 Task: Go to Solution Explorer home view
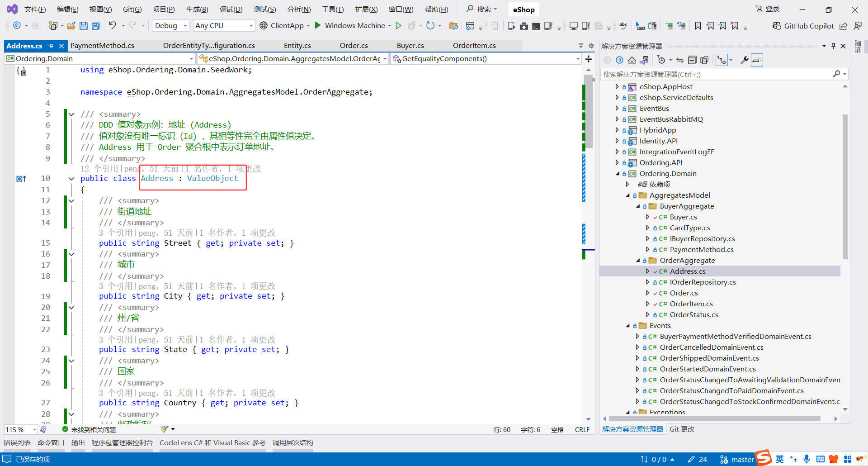click(x=632, y=60)
